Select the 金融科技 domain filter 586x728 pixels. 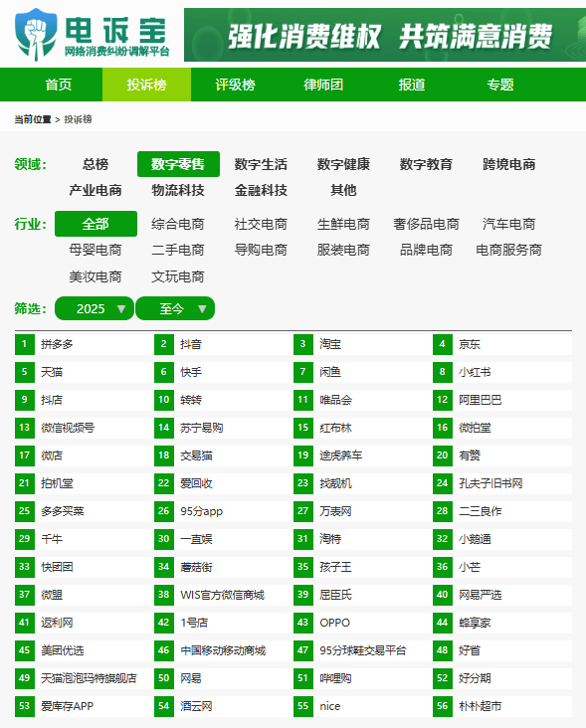click(261, 190)
